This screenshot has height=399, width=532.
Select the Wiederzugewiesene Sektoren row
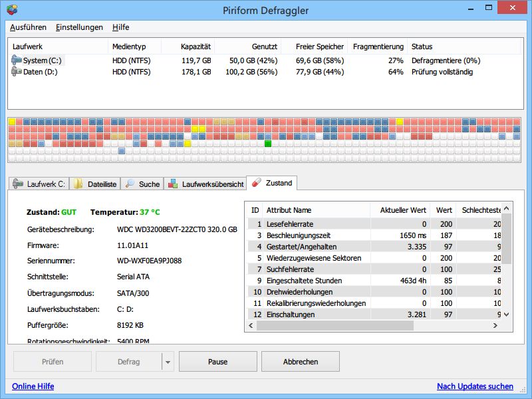point(374,258)
